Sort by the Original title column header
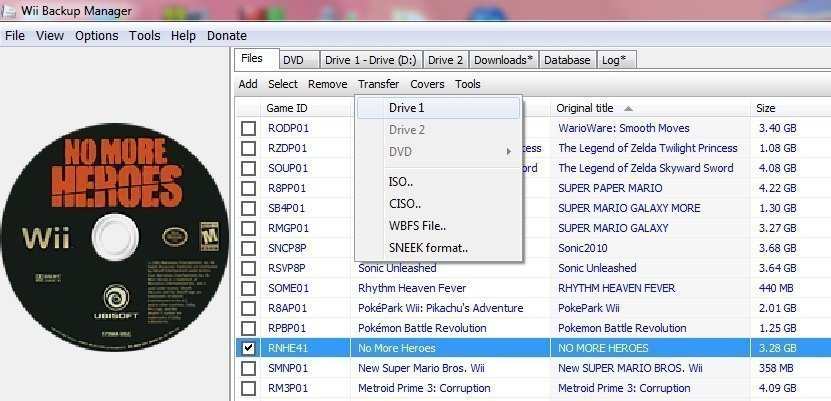Image resolution: width=831 pixels, height=401 pixels. [x=650, y=108]
